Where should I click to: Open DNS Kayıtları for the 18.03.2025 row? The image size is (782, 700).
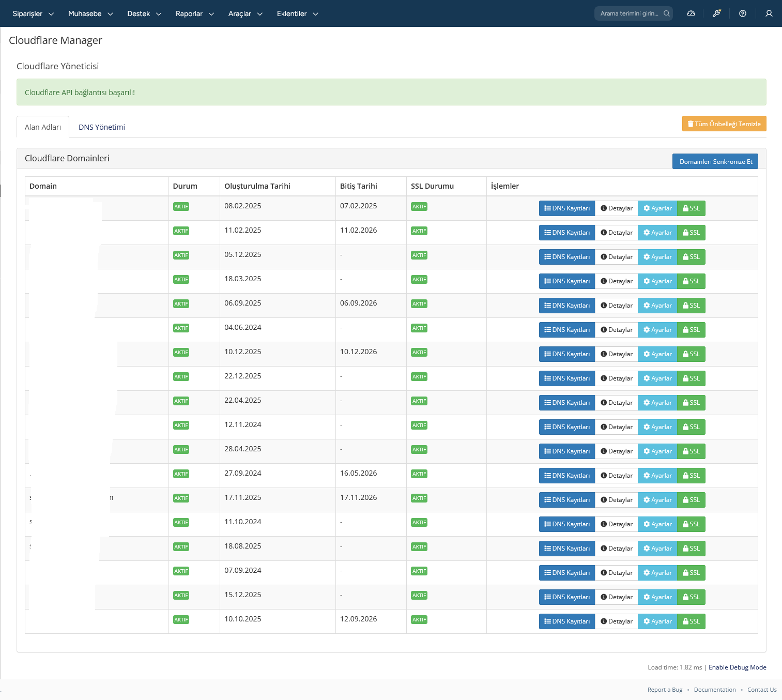click(567, 281)
